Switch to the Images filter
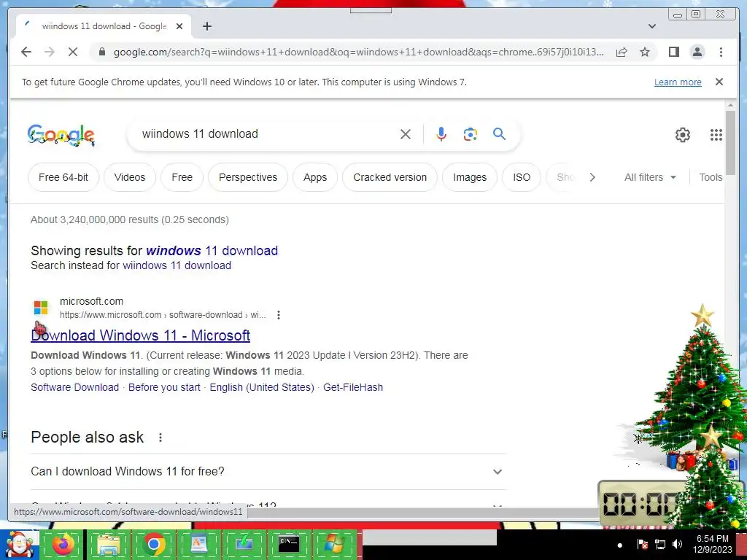The height and width of the screenshot is (560, 747). [x=470, y=177]
